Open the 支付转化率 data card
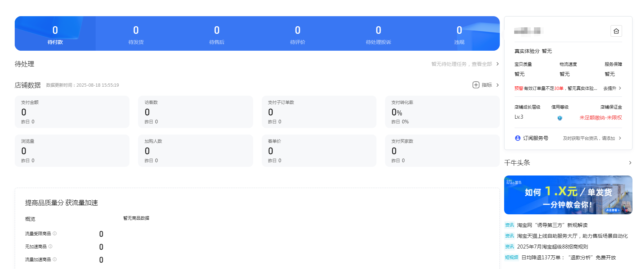Screen dimensions: 644x269 [442, 112]
